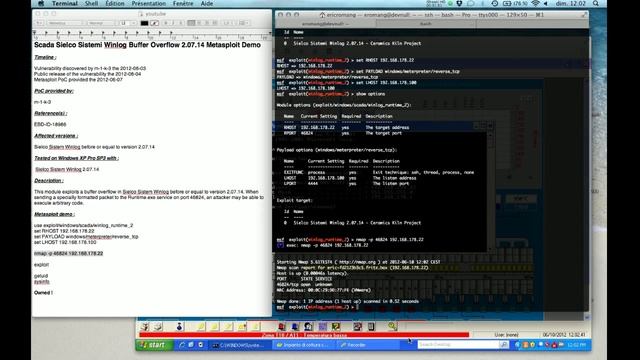Viewport: 640px width, 360px height.
Task: Open the Fenêtre menu
Action: tap(183, 3)
